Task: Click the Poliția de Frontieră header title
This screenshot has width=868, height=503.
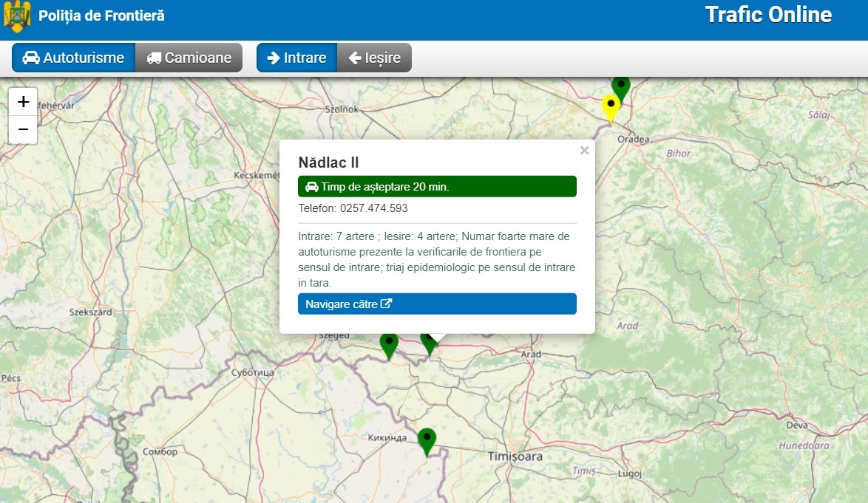Action: pyautogui.click(x=101, y=16)
